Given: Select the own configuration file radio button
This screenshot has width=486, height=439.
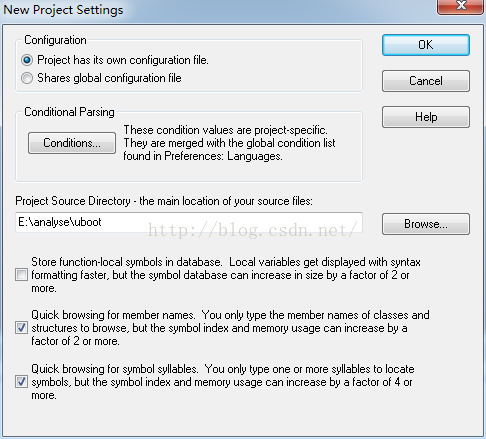Looking at the screenshot, I should (x=27, y=60).
